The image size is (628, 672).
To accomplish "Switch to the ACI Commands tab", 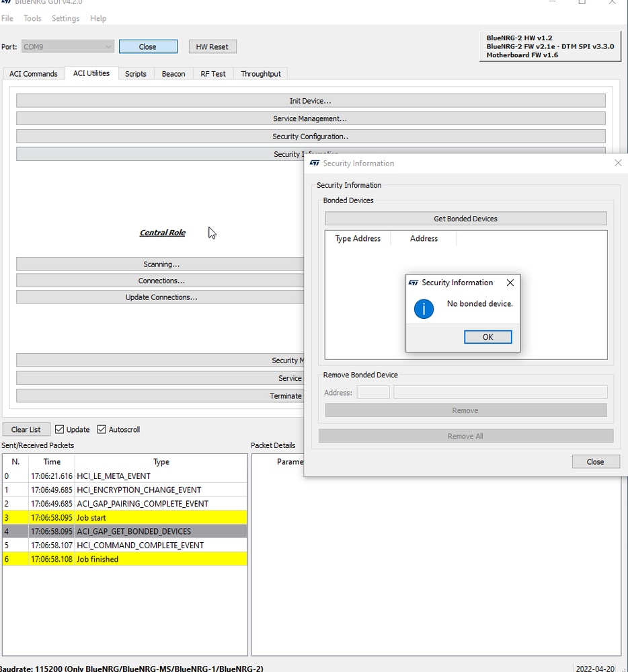I will pos(34,74).
